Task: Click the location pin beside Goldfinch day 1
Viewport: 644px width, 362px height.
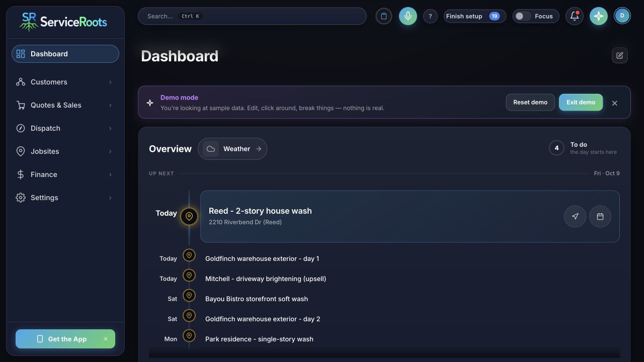Action: tap(189, 255)
